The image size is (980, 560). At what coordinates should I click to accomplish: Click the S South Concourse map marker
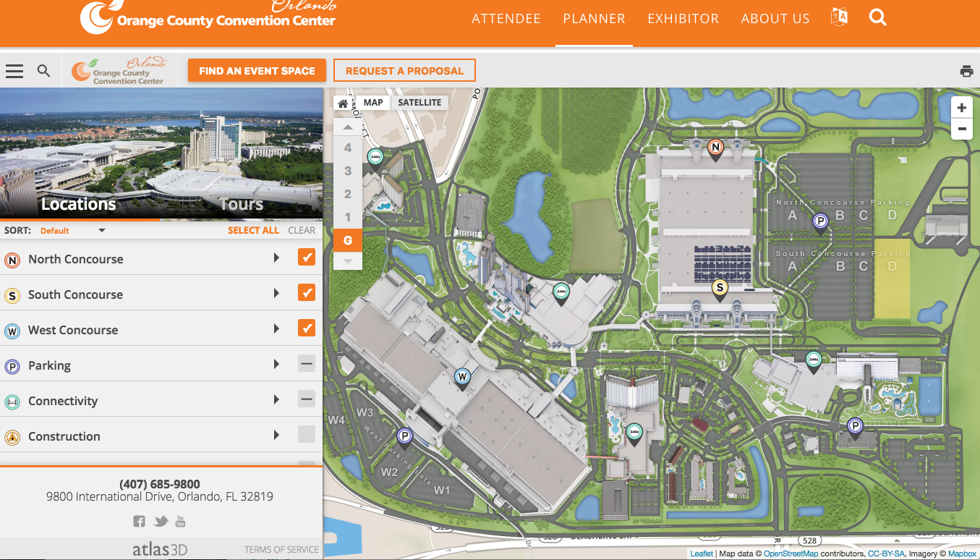[719, 289]
